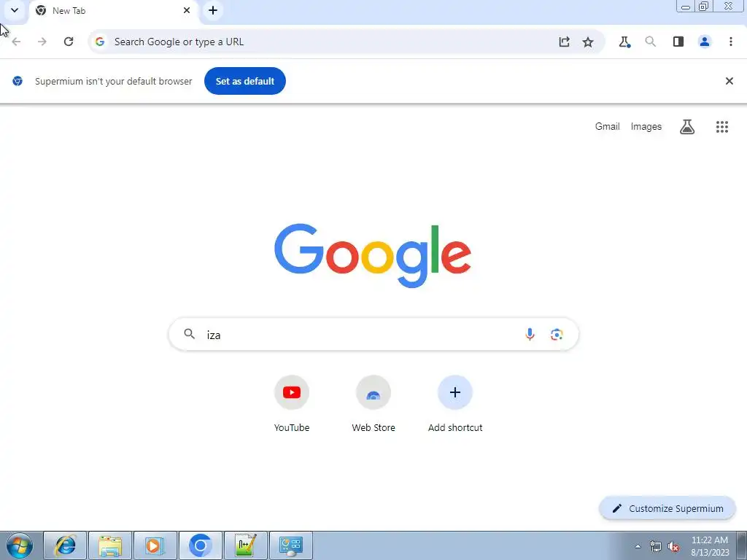Select the New Tab tab

[113, 10]
